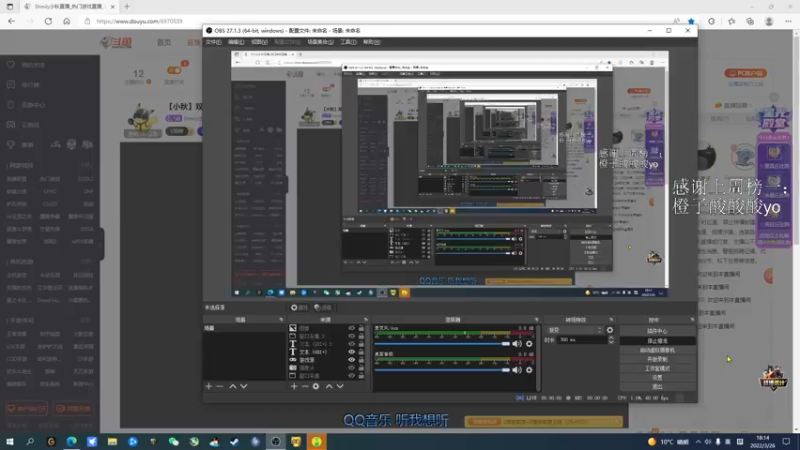The height and width of the screenshot is (450, 800).
Task: Click Start Virtual Camera button in Controls
Action: point(657,350)
